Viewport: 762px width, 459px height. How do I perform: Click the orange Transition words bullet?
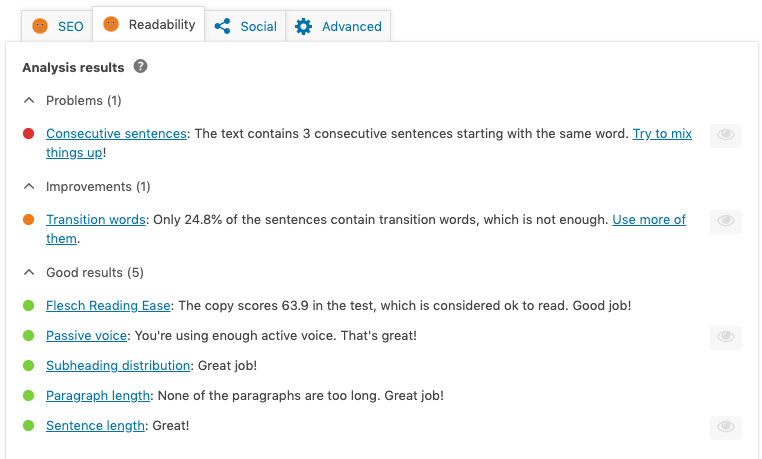(28, 220)
